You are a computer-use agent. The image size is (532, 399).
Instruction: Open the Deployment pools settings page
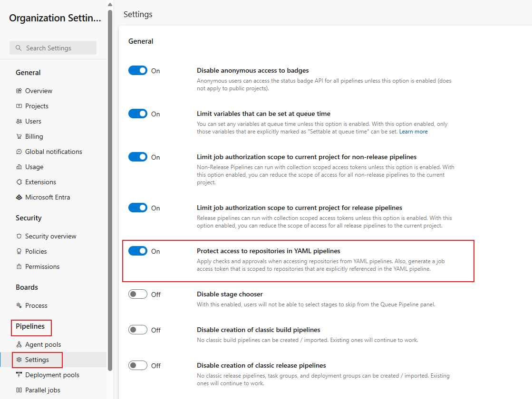coord(52,375)
